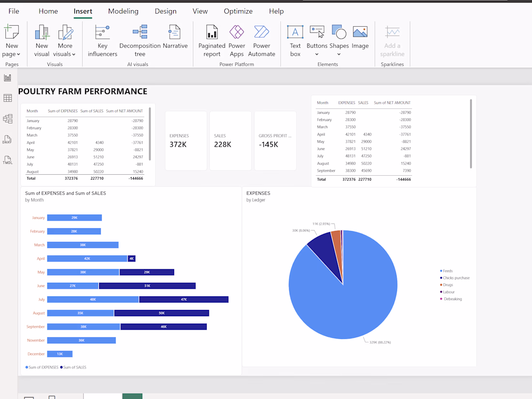
Task: Click Sum of SALES legend item
Action: click(74, 367)
